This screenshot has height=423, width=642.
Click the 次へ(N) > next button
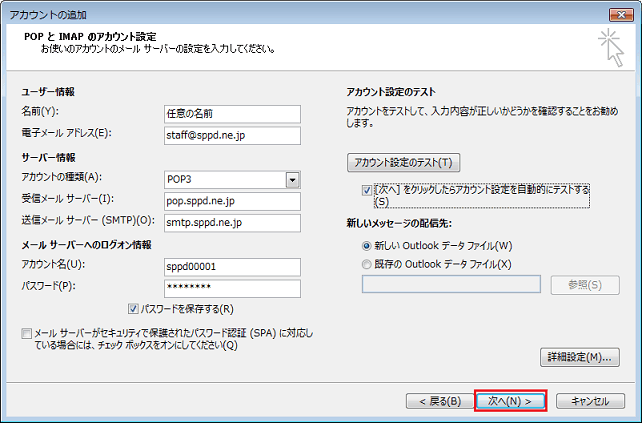coord(510,401)
